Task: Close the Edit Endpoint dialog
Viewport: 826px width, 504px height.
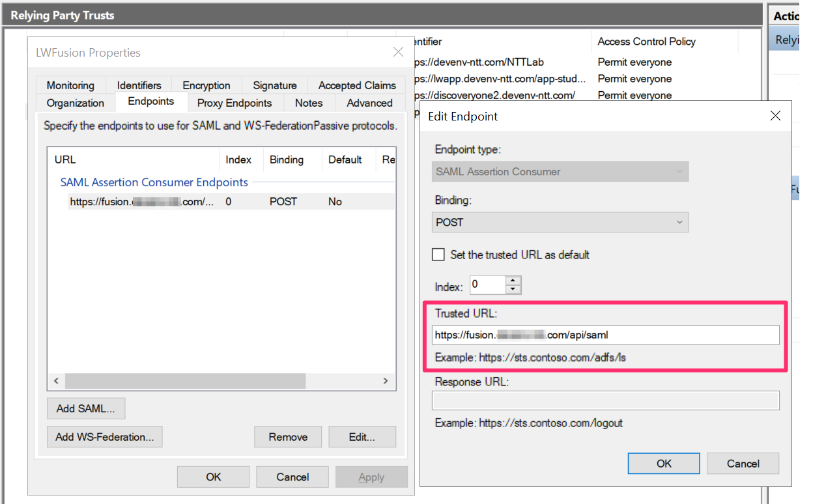Action: click(775, 117)
